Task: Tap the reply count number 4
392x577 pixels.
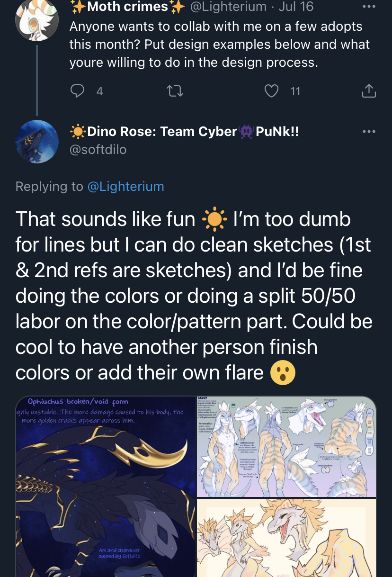Action: click(99, 91)
